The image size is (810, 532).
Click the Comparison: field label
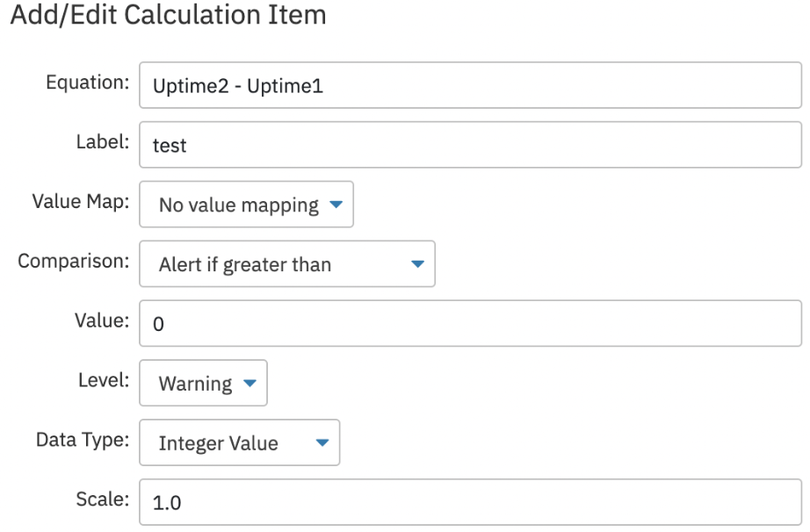[73, 261]
